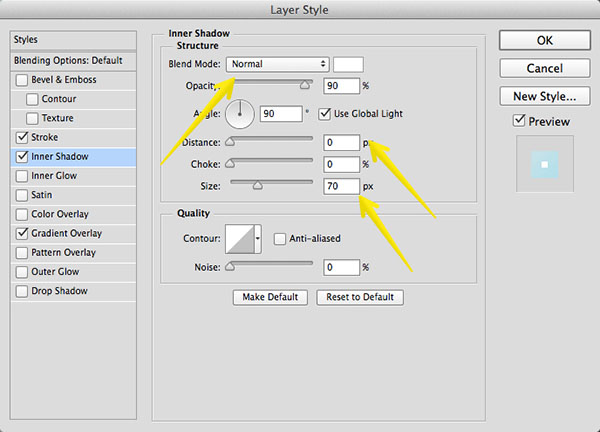
Task: Disable the Preview checkbox
Action: 518,121
